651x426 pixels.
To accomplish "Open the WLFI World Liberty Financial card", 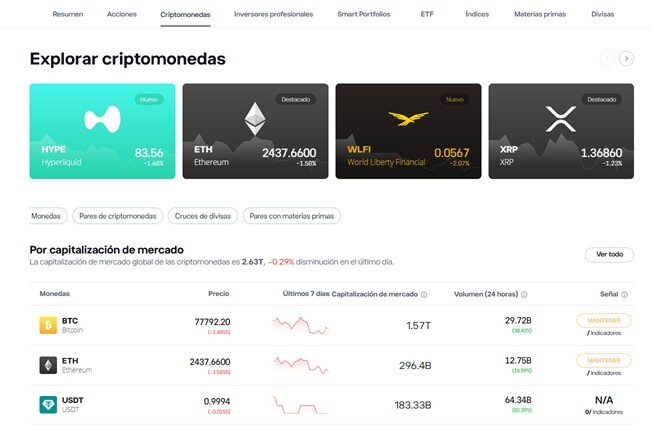I will tap(408, 131).
